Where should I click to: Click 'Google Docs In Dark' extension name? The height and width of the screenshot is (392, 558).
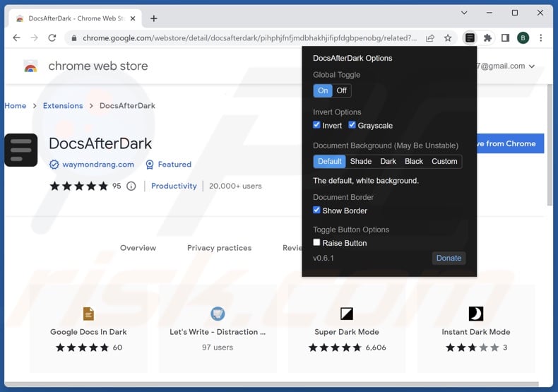[x=88, y=332]
